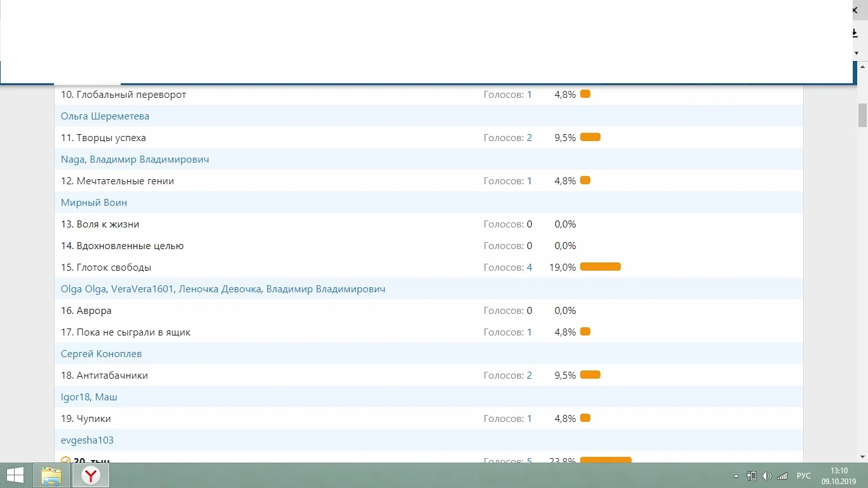
Task: Expand the small dropdown arrow under downloads
Action: pyautogui.click(x=857, y=53)
